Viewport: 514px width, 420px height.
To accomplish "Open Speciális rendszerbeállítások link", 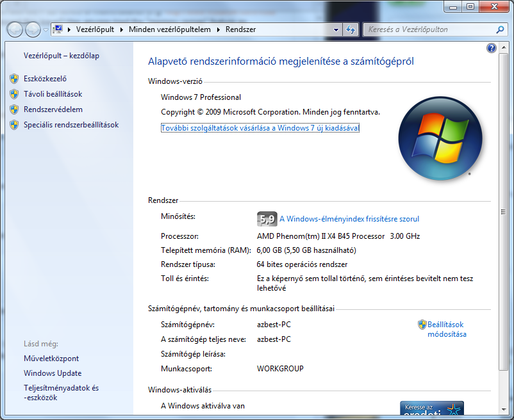I will pos(71,125).
